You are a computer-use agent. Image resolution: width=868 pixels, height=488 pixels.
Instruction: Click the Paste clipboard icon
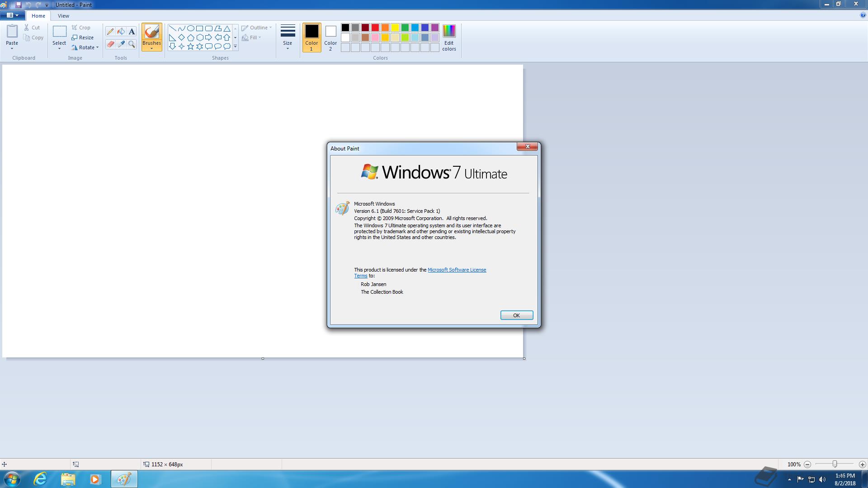coord(12,31)
